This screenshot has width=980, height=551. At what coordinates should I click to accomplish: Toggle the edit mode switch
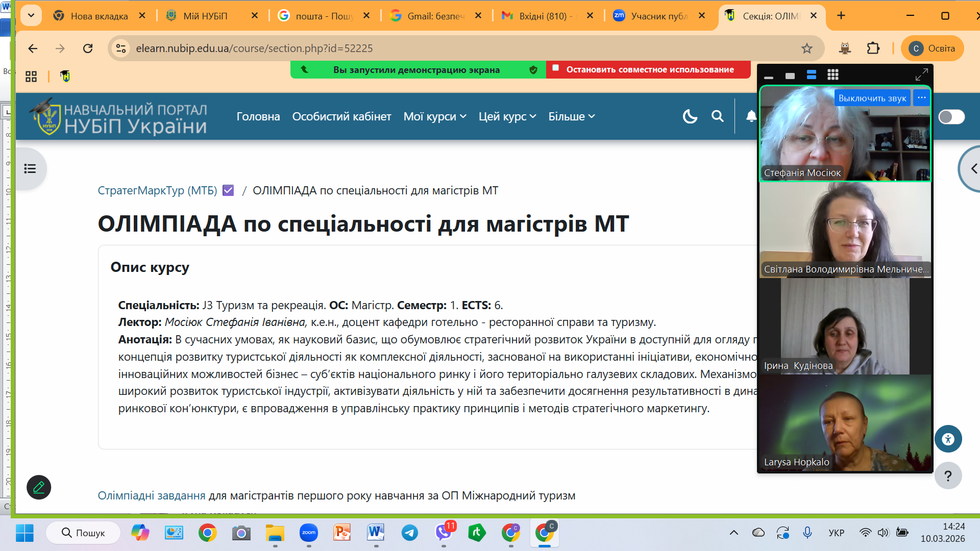951,117
